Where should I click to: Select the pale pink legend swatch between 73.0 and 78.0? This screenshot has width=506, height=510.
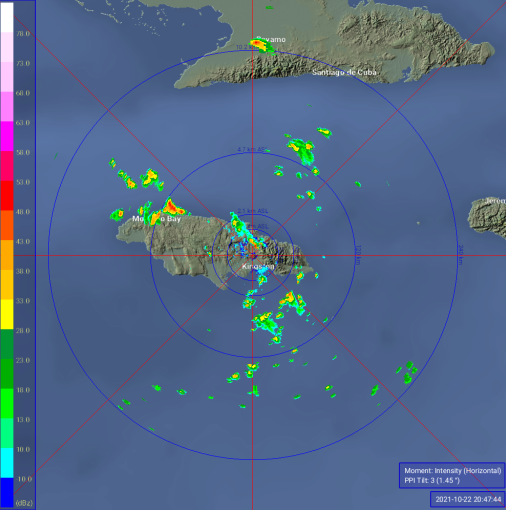coord(7,47)
